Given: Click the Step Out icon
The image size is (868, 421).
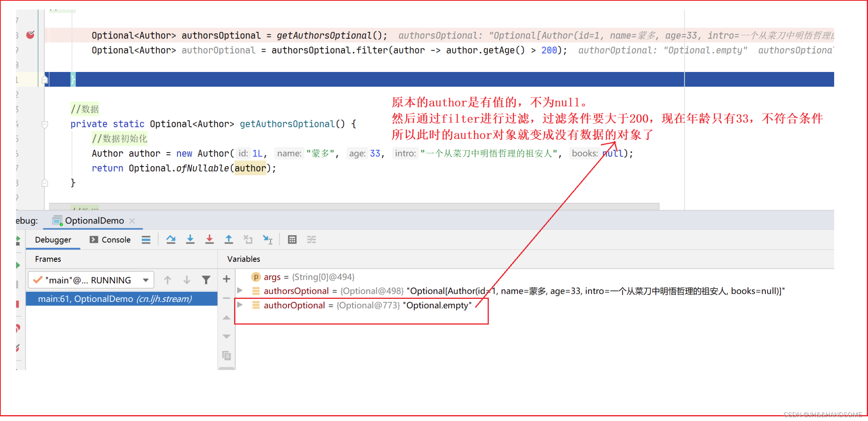Looking at the screenshot, I should point(229,240).
